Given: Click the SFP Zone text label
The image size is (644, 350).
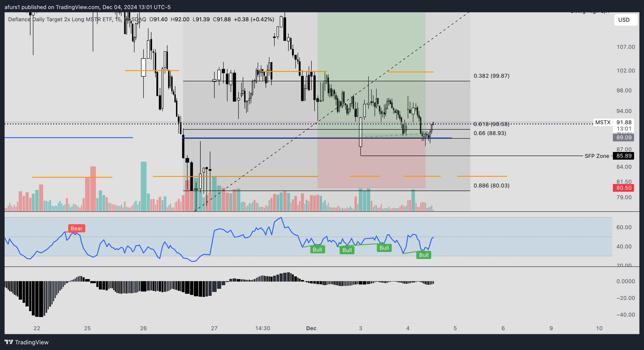Looking at the screenshot, I should coord(597,156).
